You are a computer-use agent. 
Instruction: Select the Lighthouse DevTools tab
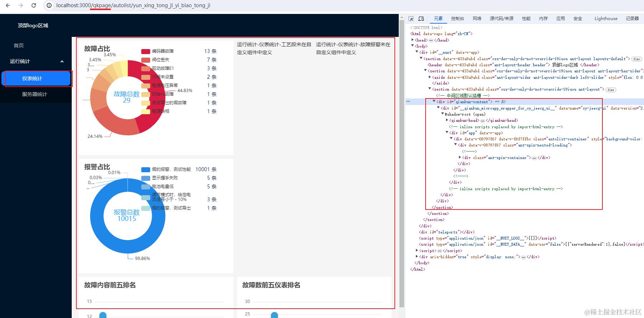click(606, 19)
